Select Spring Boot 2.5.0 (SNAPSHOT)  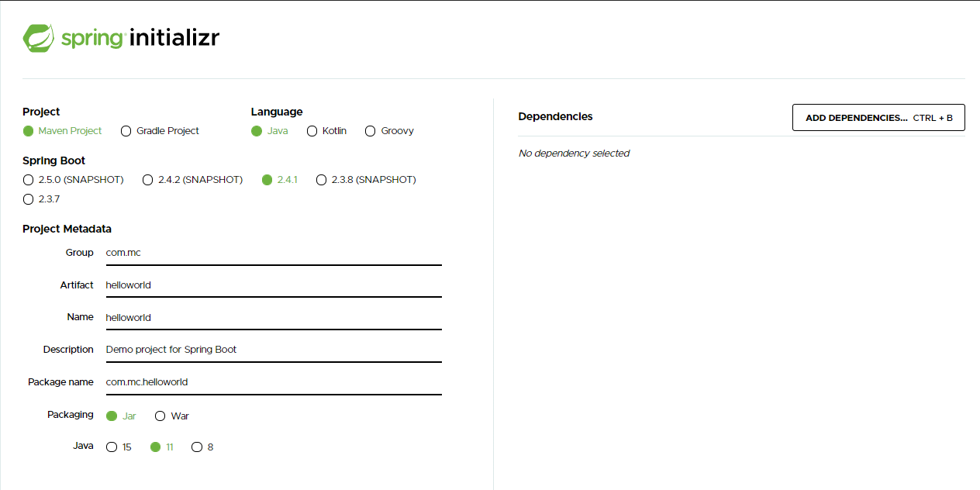tap(73, 180)
